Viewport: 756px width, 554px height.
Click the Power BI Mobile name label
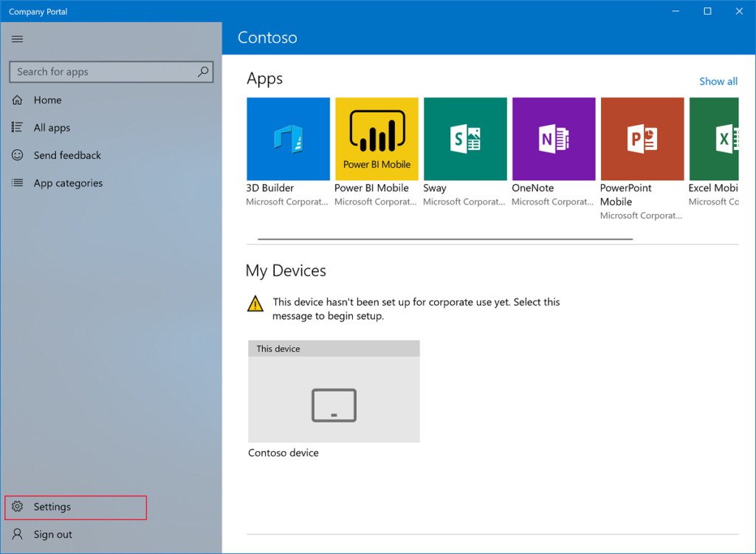coord(372,188)
